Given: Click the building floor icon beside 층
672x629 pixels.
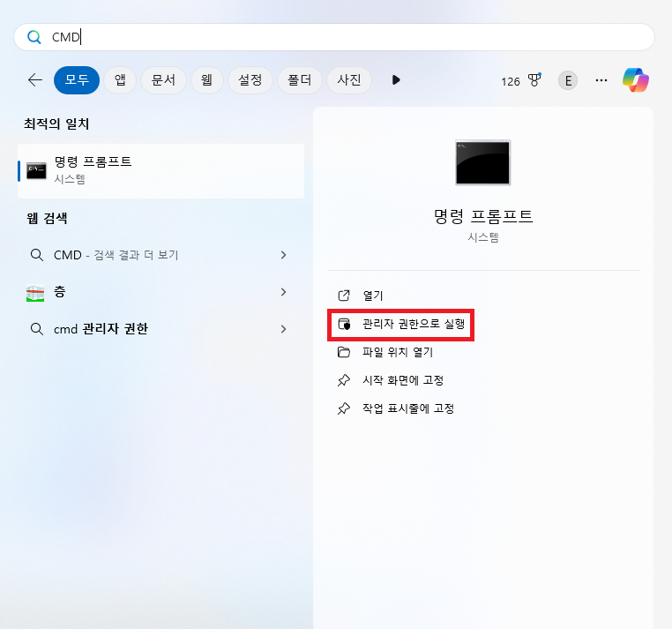Looking at the screenshot, I should pyautogui.click(x=35, y=293).
